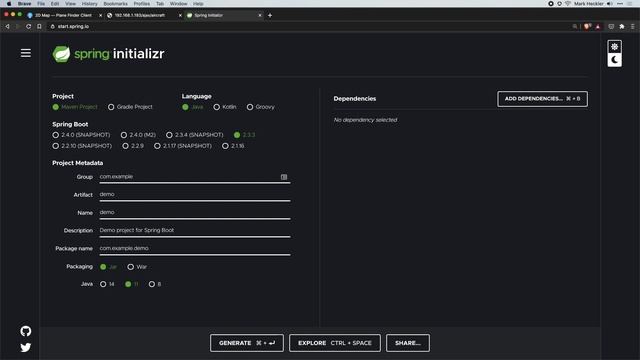The width and height of the screenshot is (640, 360).
Task: Open the GitHub link icon
Action: 26,331
